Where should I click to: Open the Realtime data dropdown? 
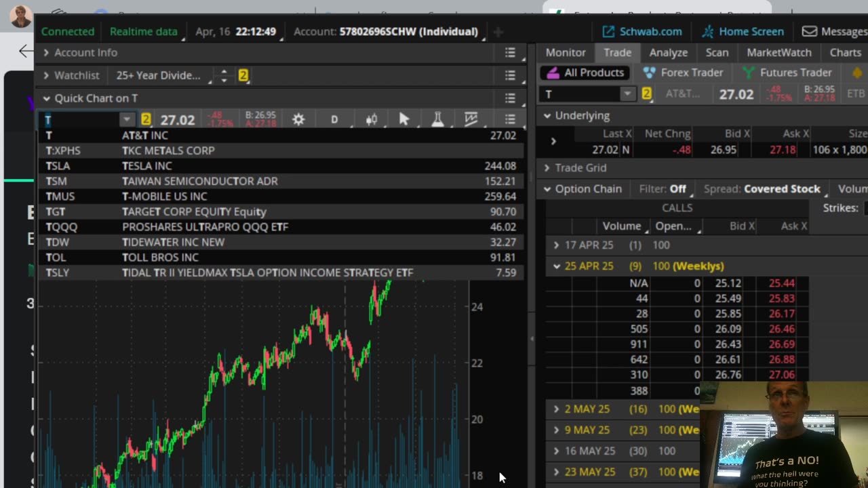tap(145, 31)
